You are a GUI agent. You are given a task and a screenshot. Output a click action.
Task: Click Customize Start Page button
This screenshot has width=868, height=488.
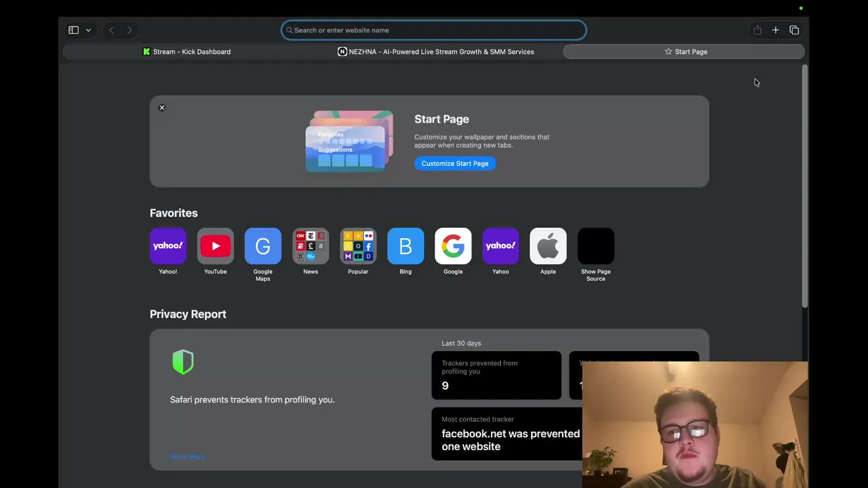(455, 163)
